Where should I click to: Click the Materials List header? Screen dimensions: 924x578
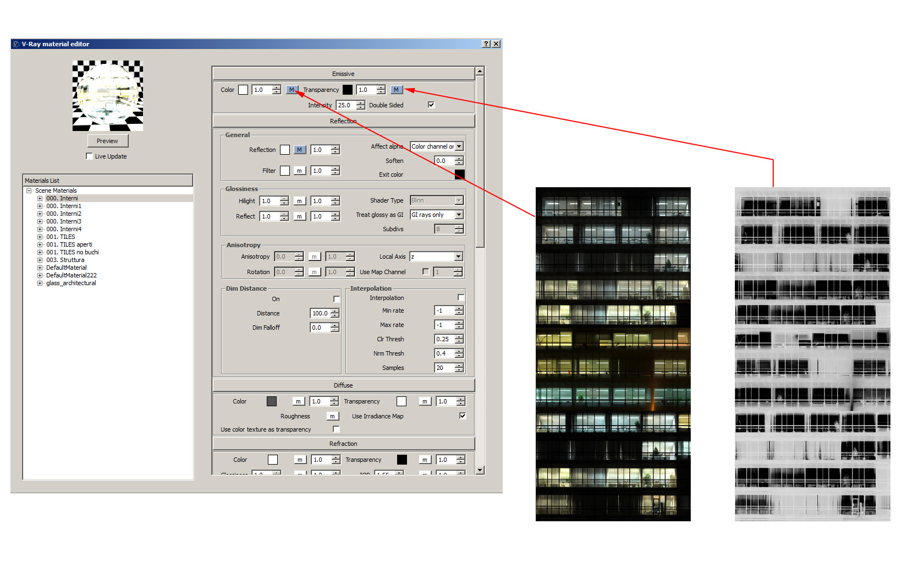pos(108,181)
